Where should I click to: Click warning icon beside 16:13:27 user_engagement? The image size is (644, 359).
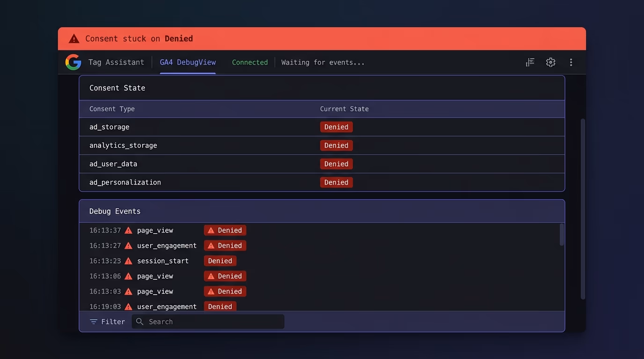point(128,246)
